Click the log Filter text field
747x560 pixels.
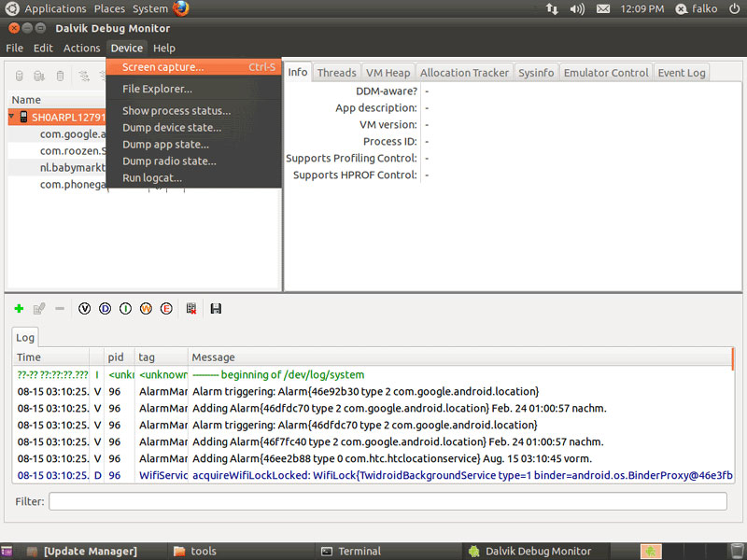tap(388, 501)
